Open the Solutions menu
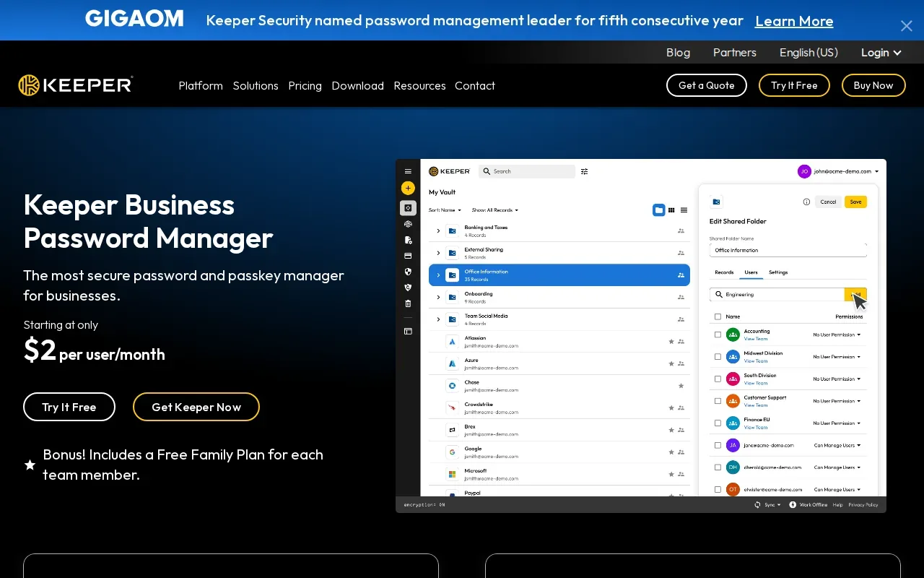This screenshot has height=578, width=924. 256,85
